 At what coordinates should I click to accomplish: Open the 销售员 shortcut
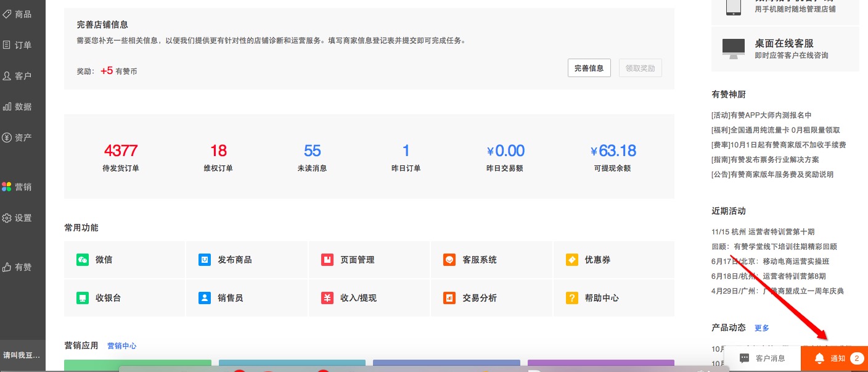coord(247,298)
